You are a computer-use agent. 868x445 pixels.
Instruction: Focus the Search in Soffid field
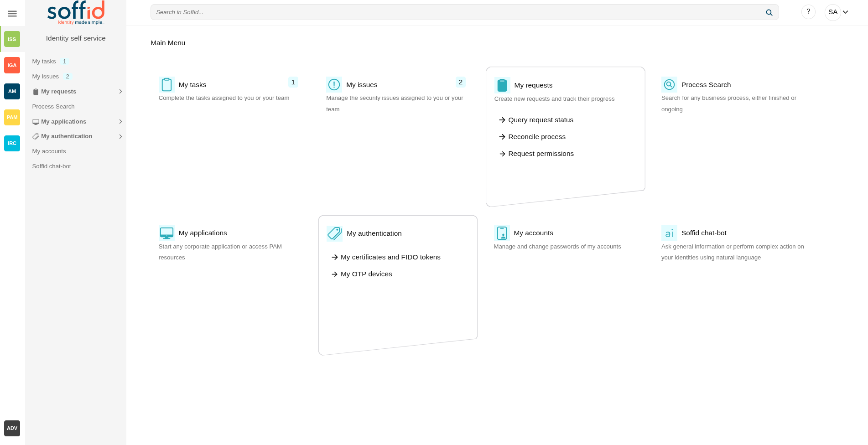pos(456,12)
